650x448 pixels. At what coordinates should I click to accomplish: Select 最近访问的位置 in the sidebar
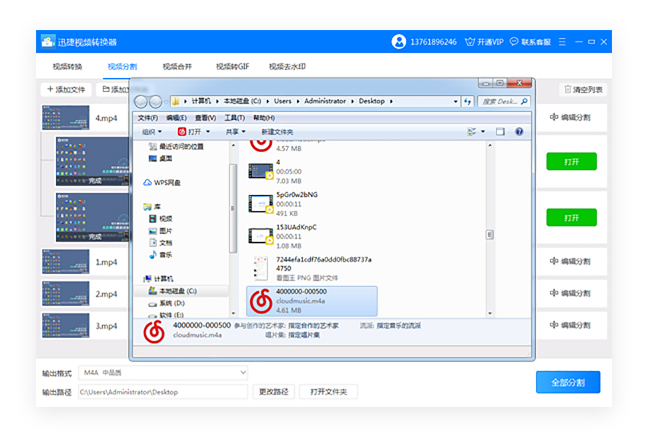tap(176, 146)
